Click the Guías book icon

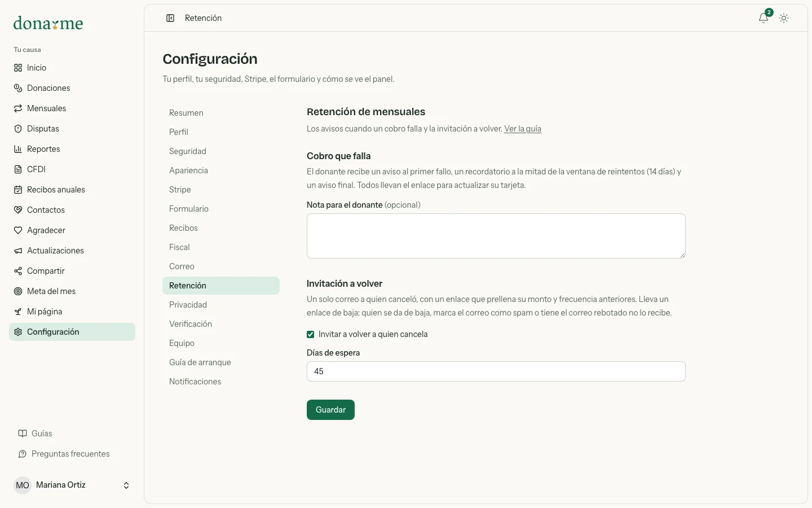coord(23,433)
